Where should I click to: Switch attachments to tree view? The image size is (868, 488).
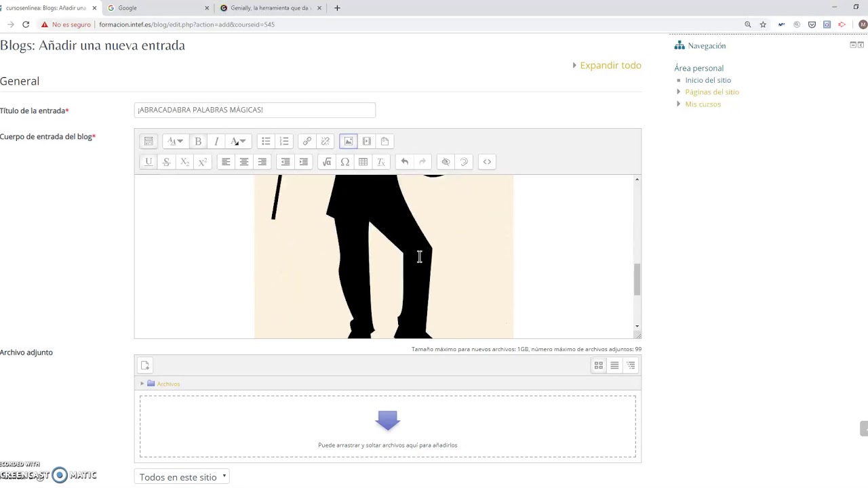pos(631,365)
